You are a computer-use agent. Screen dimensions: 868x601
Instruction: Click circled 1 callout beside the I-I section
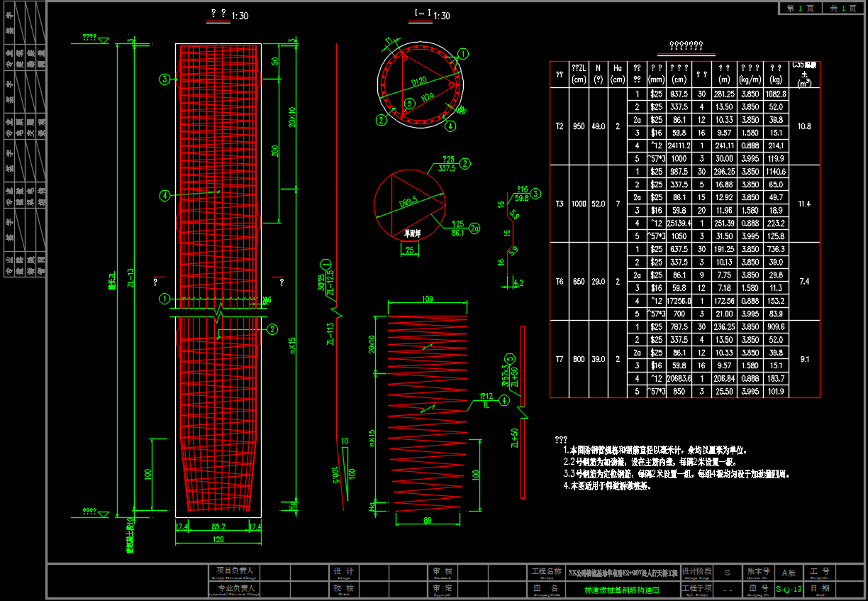pyautogui.click(x=462, y=54)
